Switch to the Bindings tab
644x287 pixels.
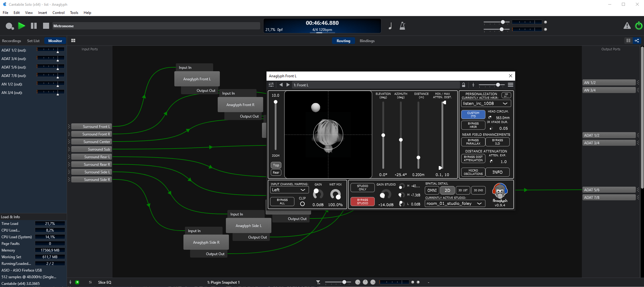(367, 41)
